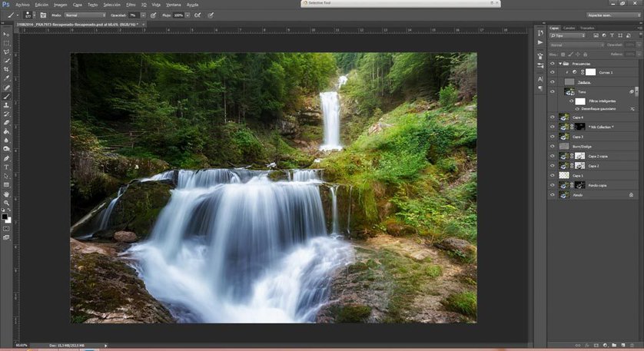Toggle visibility of Fondo layer
This screenshot has width=644, height=351.
(552, 195)
